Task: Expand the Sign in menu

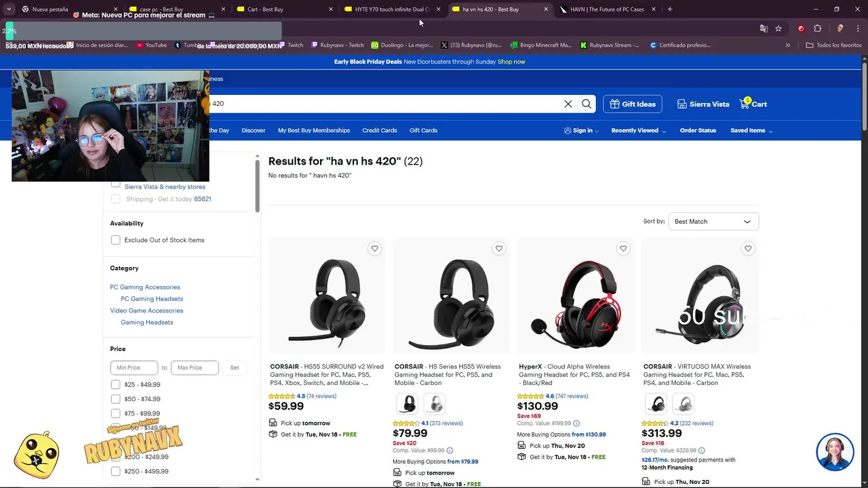Action: point(582,131)
